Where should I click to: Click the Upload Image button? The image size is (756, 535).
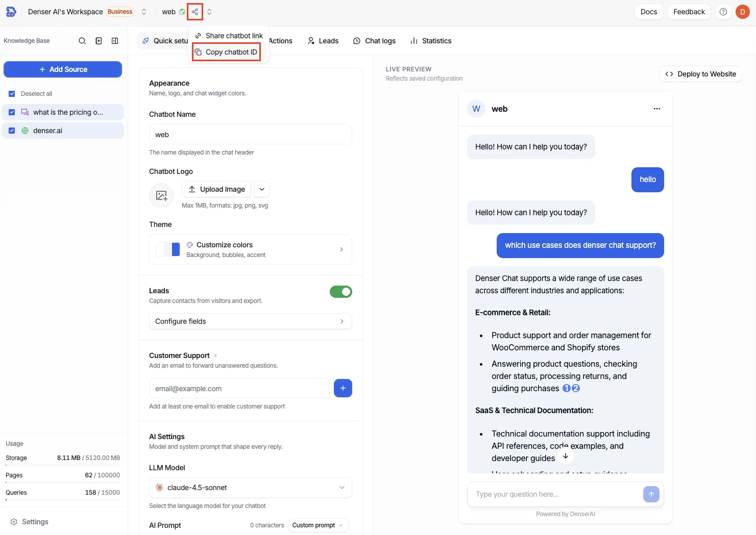point(216,189)
